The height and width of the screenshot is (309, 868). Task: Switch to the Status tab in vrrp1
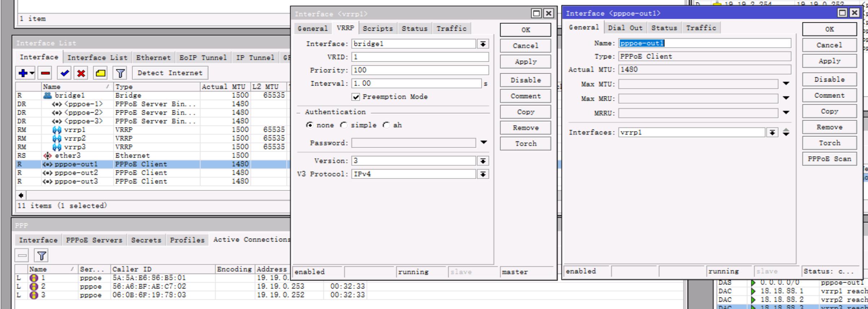tap(415, 29)
